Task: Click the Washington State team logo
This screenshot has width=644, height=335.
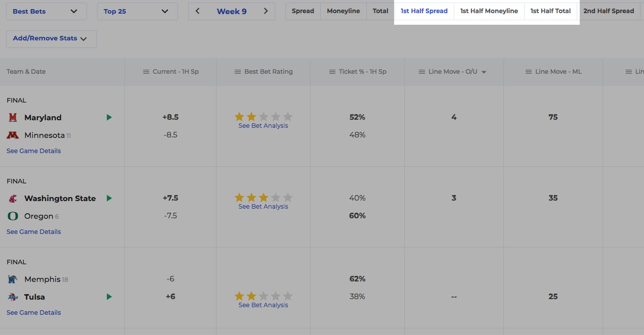Action: tap(13, 199)
